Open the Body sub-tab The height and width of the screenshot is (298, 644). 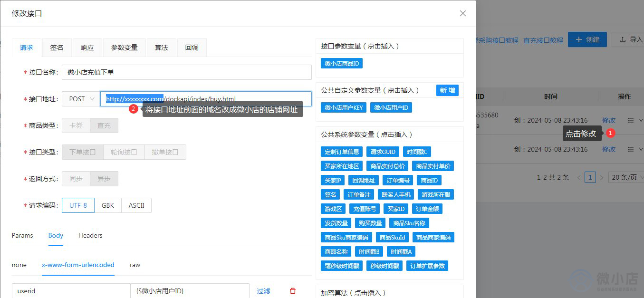(x=56, y=235)
